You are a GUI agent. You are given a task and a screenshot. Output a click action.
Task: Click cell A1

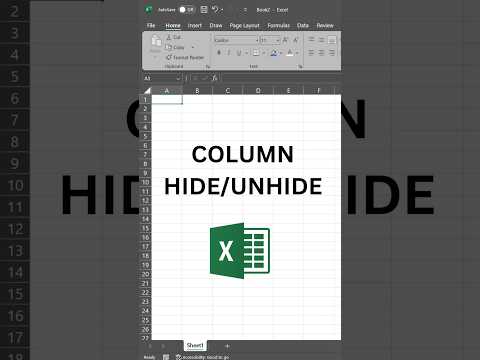[167, 99]
